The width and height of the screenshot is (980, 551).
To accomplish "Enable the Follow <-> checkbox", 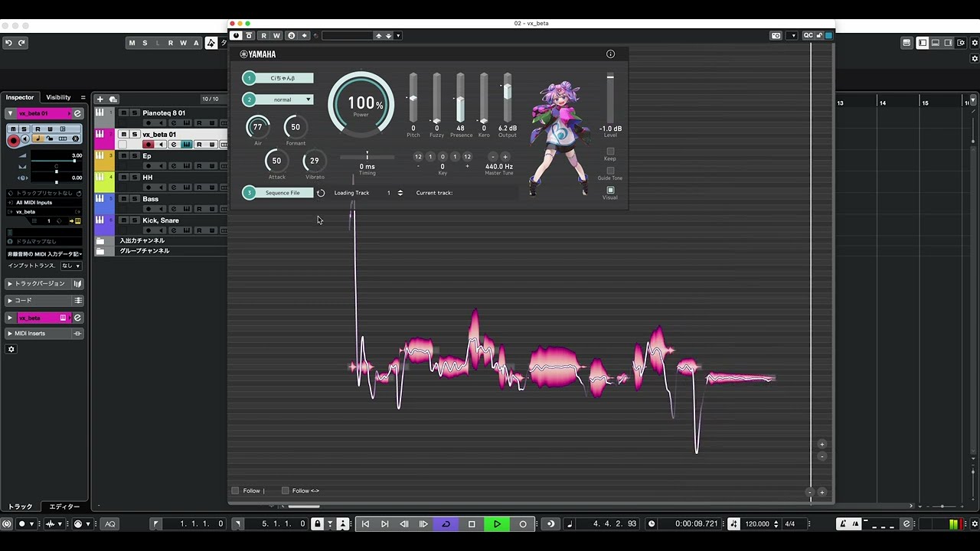I will 285,491.
